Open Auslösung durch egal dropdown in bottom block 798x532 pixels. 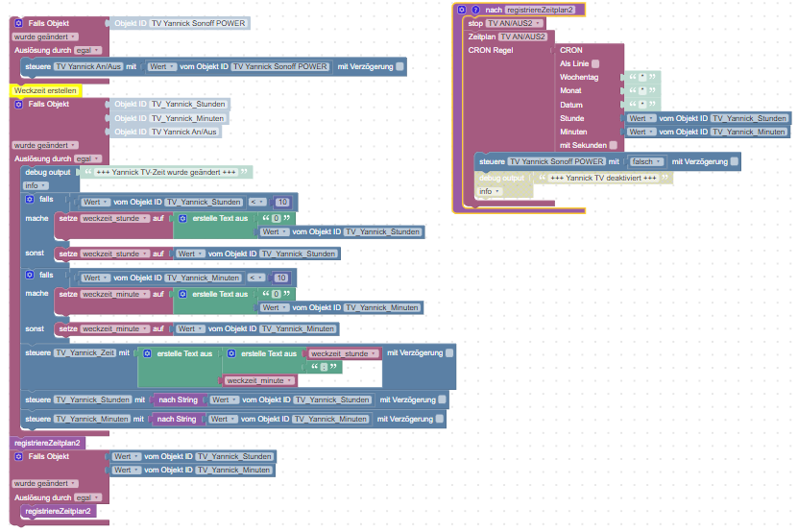tap(87, 497)
